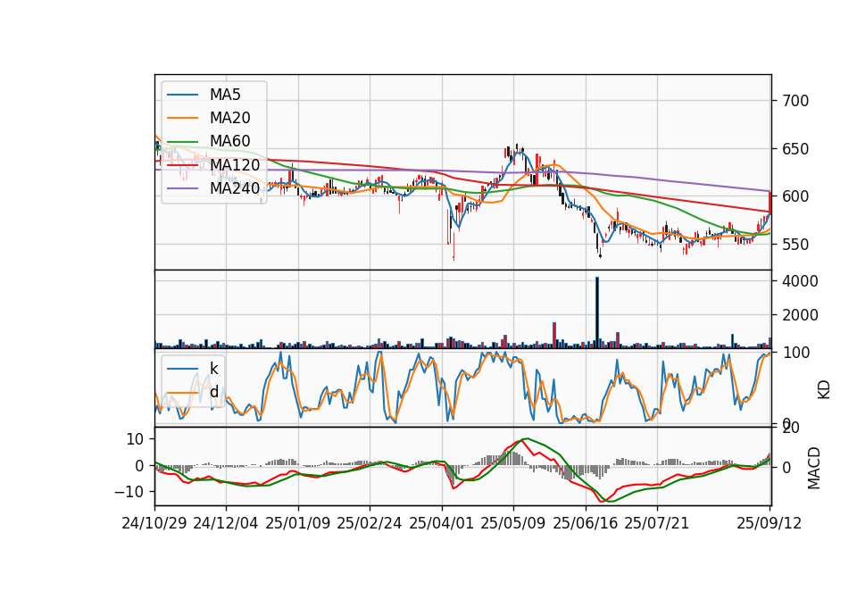Viewport: 857px width, 616px height.
Task: Click the 25/06/16 date label
Action: tap(586, 523)
